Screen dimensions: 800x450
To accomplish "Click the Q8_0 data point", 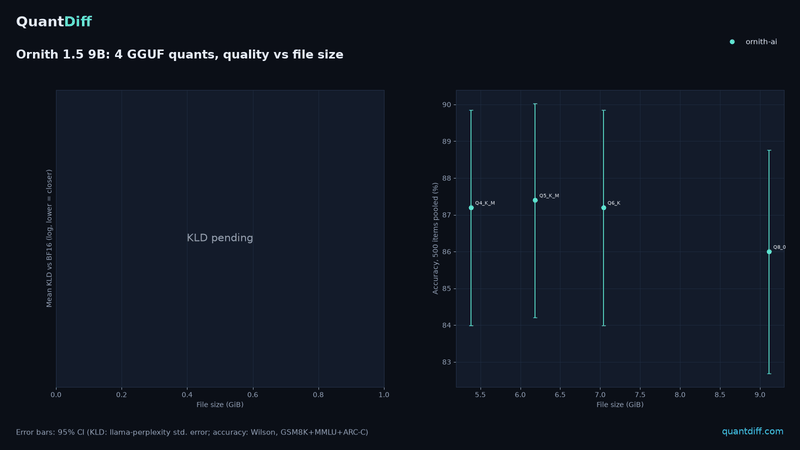I will [769, 252].
